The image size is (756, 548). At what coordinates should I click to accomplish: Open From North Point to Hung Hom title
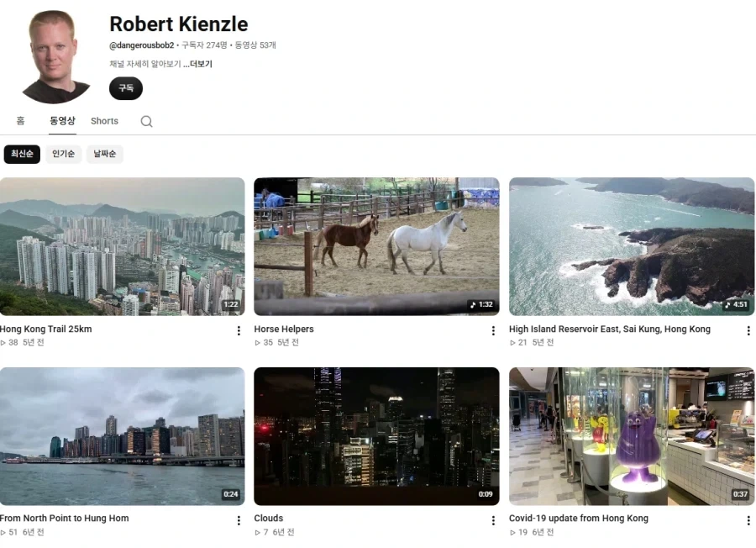click(x=65, y=518)
